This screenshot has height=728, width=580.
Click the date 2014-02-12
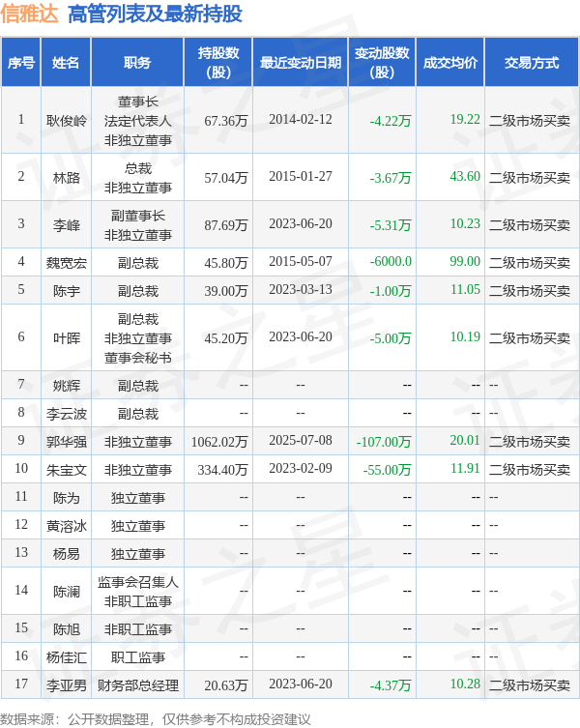click(301, 120)
